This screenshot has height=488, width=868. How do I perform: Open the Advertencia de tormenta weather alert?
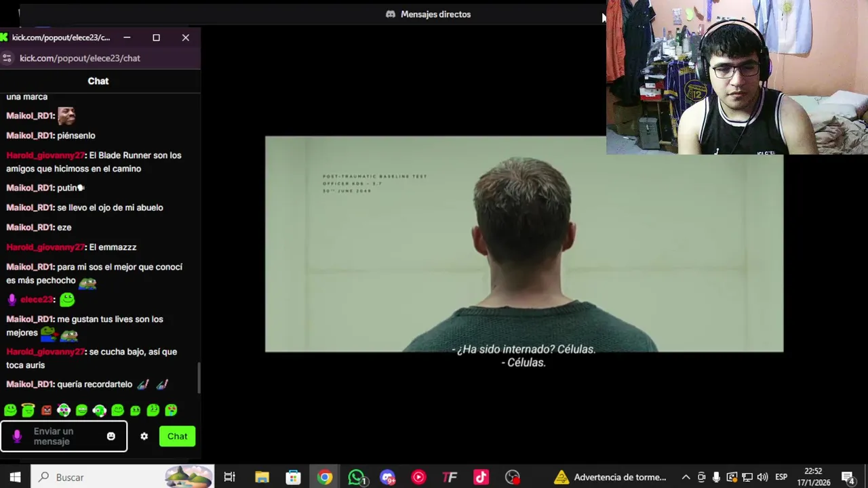(x=610, y=477)
